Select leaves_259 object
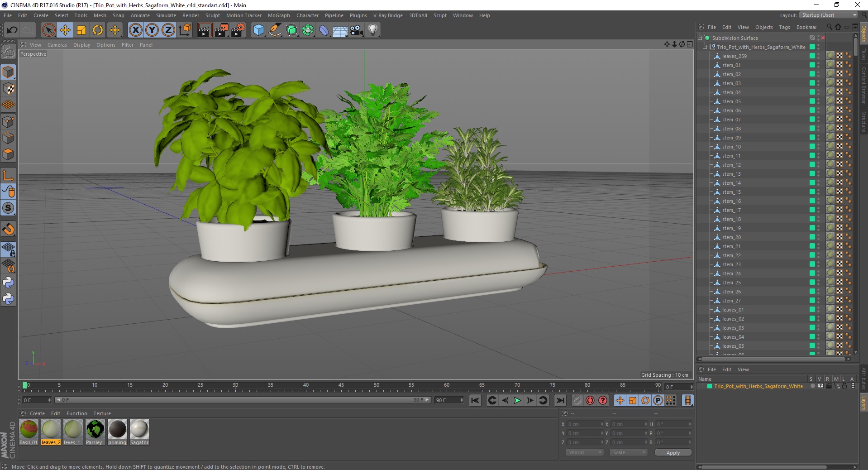 (x=734, y=56)
